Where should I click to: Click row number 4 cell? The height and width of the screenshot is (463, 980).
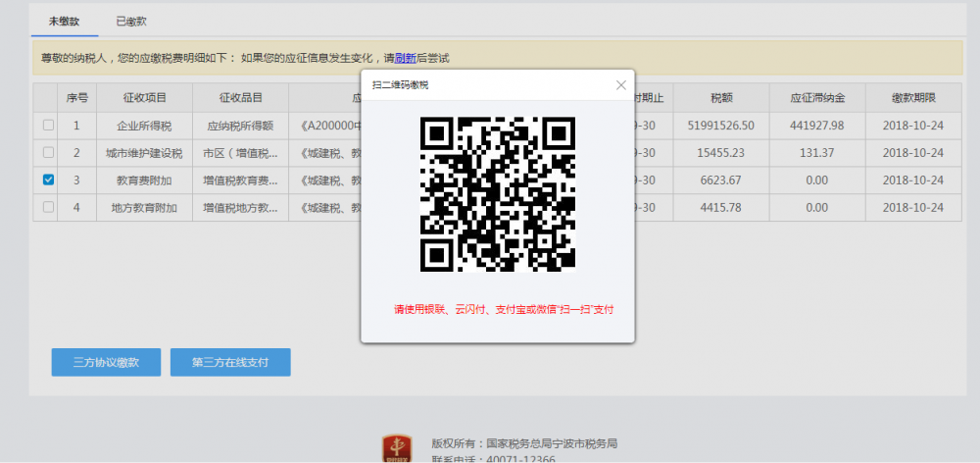[x=76, y=208]
